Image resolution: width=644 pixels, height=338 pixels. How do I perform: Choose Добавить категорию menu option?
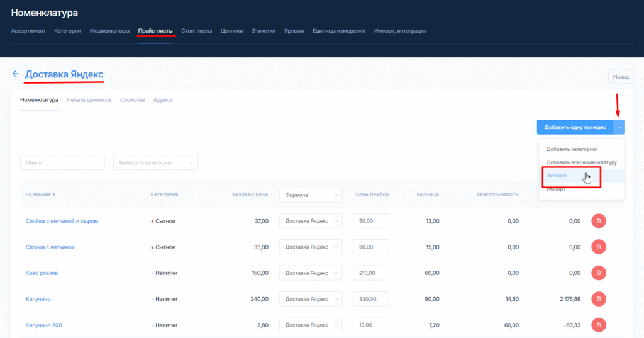pyautogui.click(x=571, y=149)
